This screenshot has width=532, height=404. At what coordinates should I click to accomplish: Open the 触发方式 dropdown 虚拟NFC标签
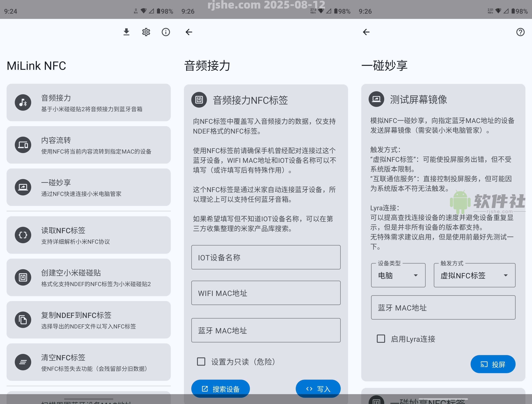(x=474, y=275)
